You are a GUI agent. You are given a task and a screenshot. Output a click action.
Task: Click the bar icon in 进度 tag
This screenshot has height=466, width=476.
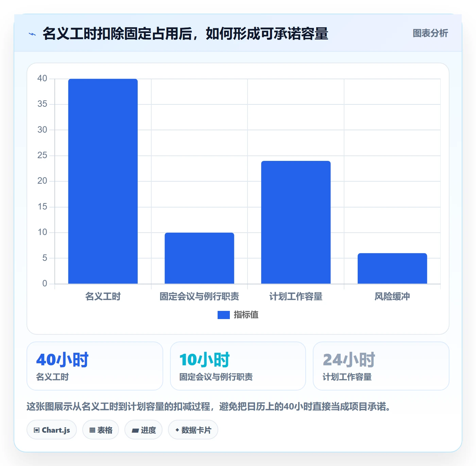[x=135, y=431]
